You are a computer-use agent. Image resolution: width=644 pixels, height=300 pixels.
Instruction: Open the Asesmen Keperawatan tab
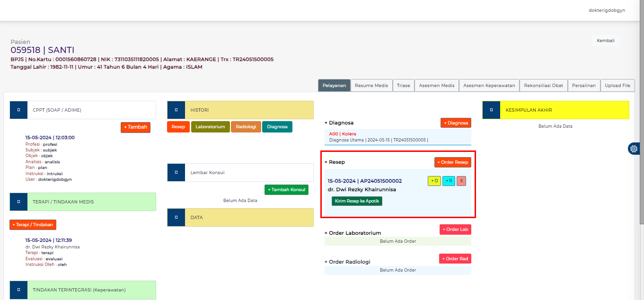pos(489,86)
